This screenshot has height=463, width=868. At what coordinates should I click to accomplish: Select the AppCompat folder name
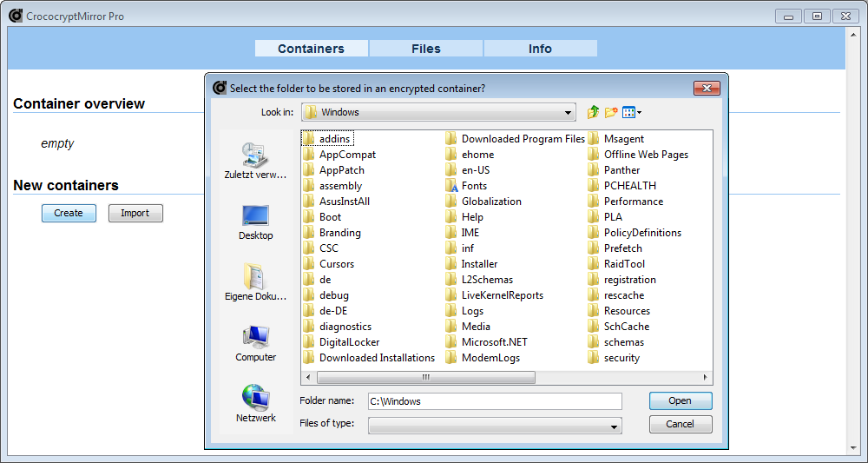(x=347, y=155)
